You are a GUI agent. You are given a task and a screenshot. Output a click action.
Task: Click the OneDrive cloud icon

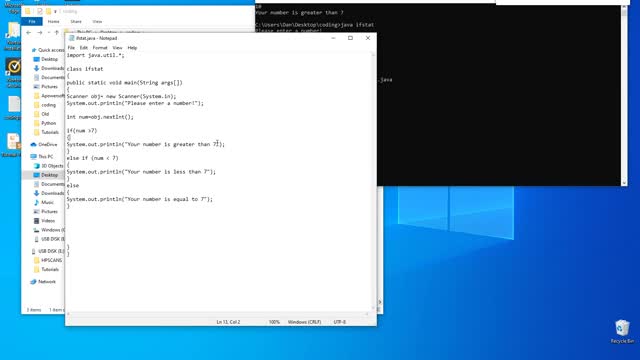33,144
